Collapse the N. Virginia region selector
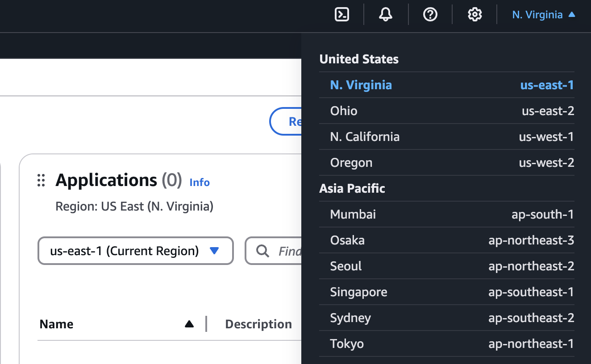The height and width of the screenshot is (364, 591). pyautogui.click(x=543, y=15)
